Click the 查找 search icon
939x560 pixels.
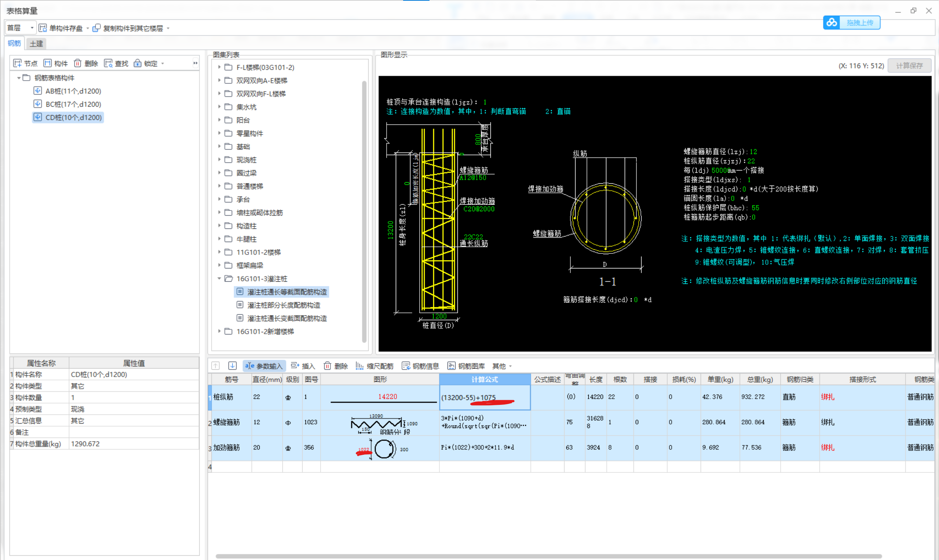tap(108, 63)
